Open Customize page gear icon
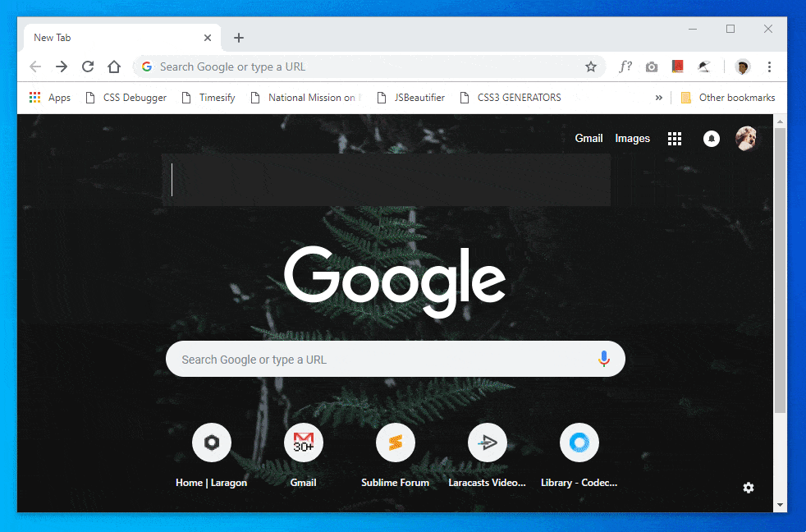 [749, 488]
